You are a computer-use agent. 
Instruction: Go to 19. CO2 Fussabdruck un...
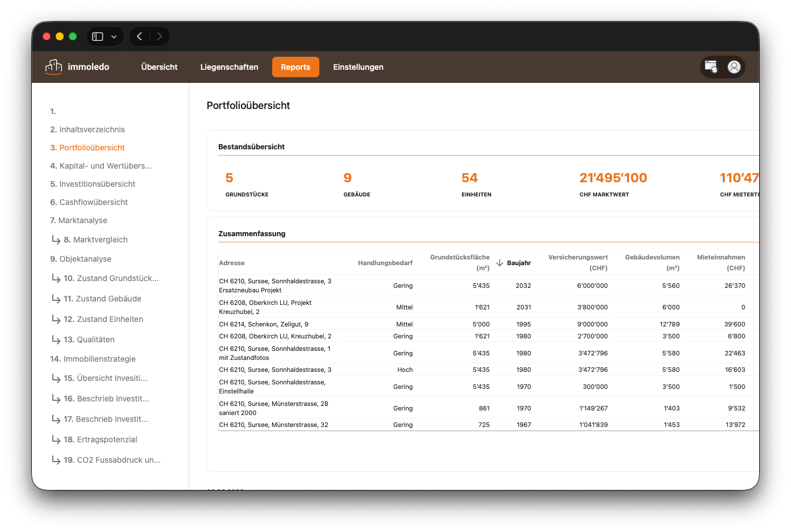click(x=112, y=460)
